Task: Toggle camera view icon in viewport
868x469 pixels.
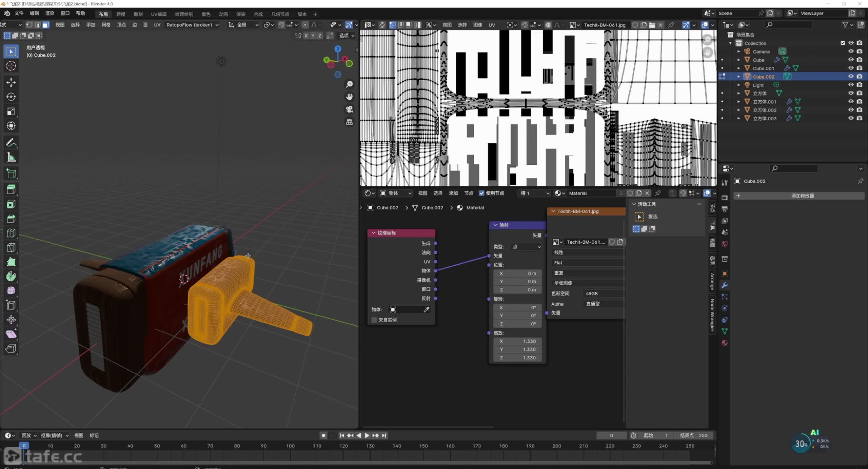Action: (x=349, y=109)
